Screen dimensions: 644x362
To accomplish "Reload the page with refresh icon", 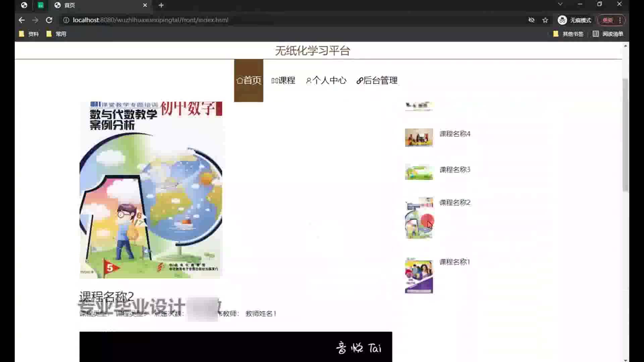I will [49, 20].
